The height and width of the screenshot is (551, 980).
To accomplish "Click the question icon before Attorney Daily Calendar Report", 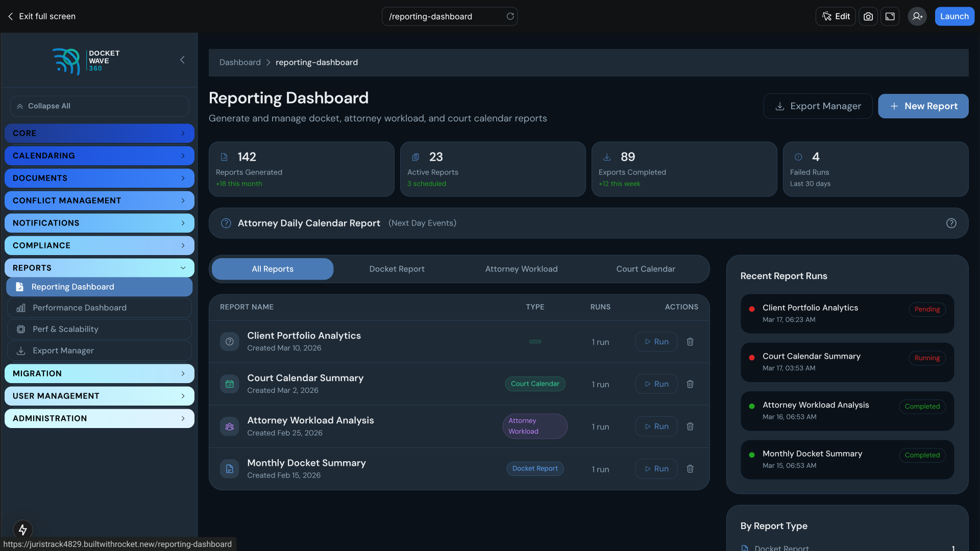I will click(226, 223).
